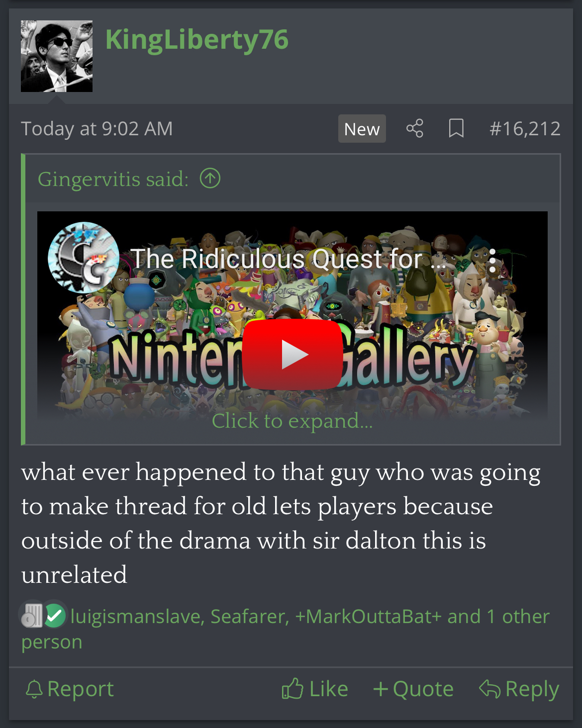Click the New badge on the post
This screenshot has width=582, height=728.
pyautogui.click(x=362, y=129)
